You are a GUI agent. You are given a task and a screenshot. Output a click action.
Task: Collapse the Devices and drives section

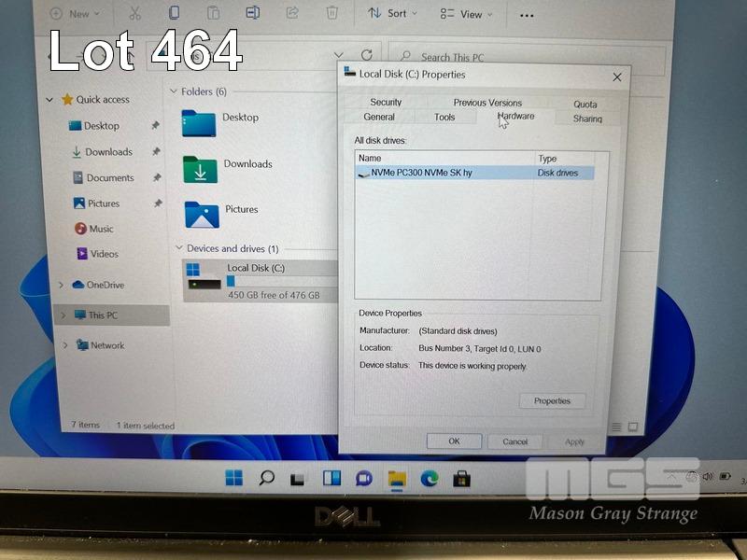179,249
